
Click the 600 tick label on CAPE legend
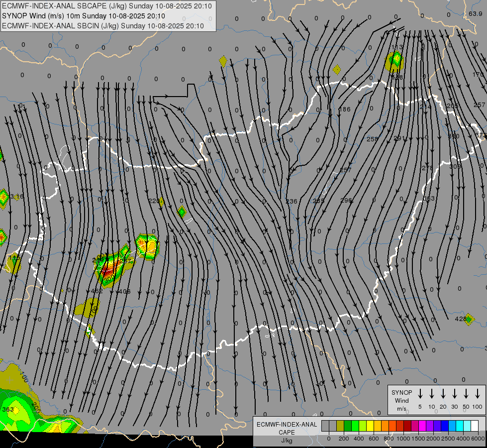coord(374,439)
